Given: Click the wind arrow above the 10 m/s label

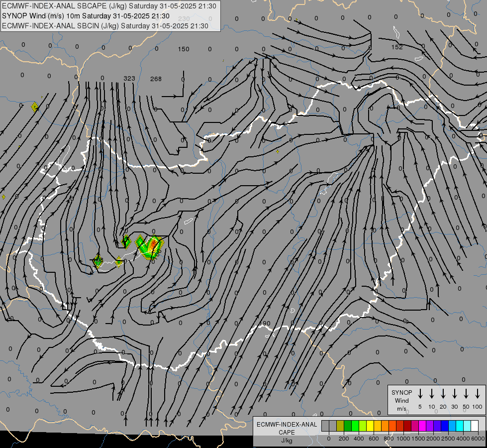Looking at the screenshot, I should click(x=431, y=394).
